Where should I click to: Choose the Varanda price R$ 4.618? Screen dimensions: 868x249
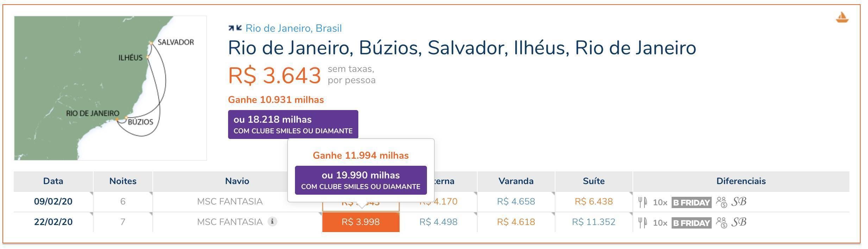click(x=516, y=222)
